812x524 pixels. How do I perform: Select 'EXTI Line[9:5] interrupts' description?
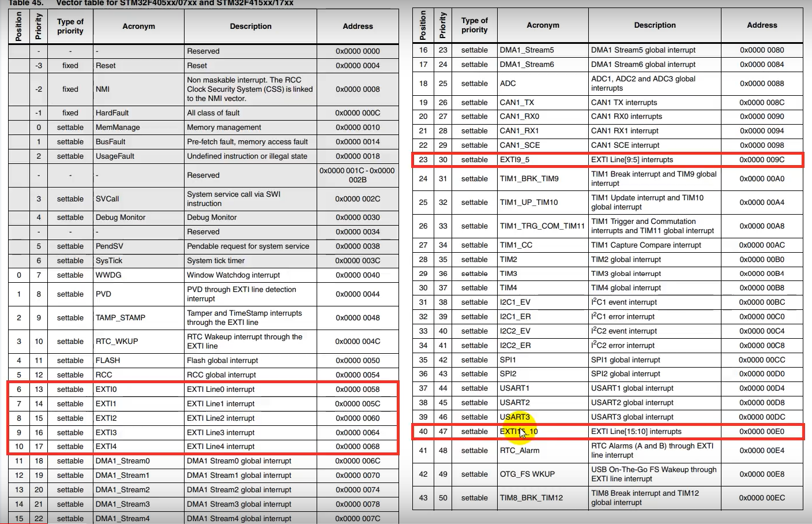point(632,159)
